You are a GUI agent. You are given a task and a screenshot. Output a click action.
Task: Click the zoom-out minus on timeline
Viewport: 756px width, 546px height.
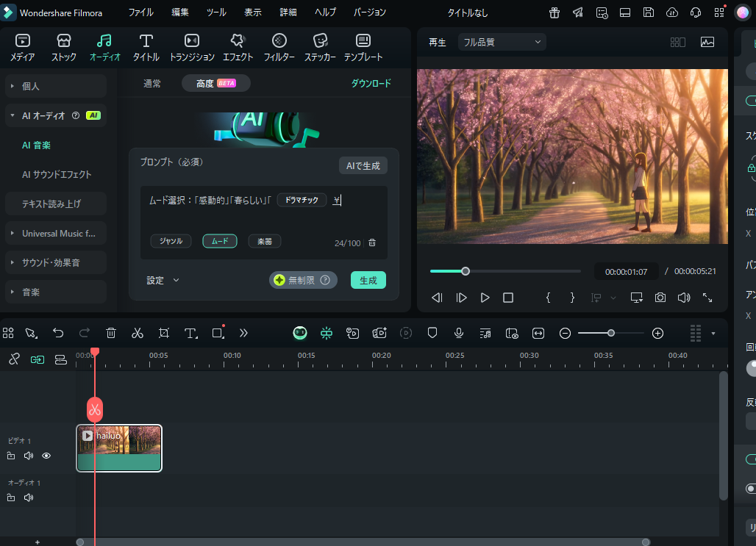tap(565, 333)
